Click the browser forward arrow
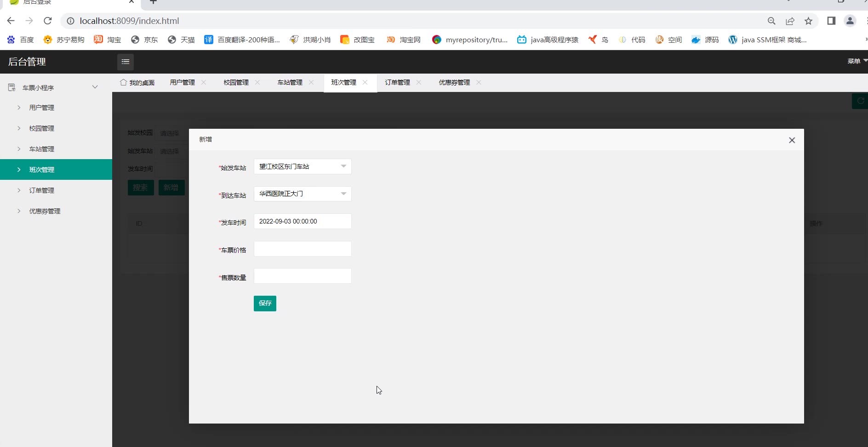Screen dimensions: 868x447 click(29, 21)
